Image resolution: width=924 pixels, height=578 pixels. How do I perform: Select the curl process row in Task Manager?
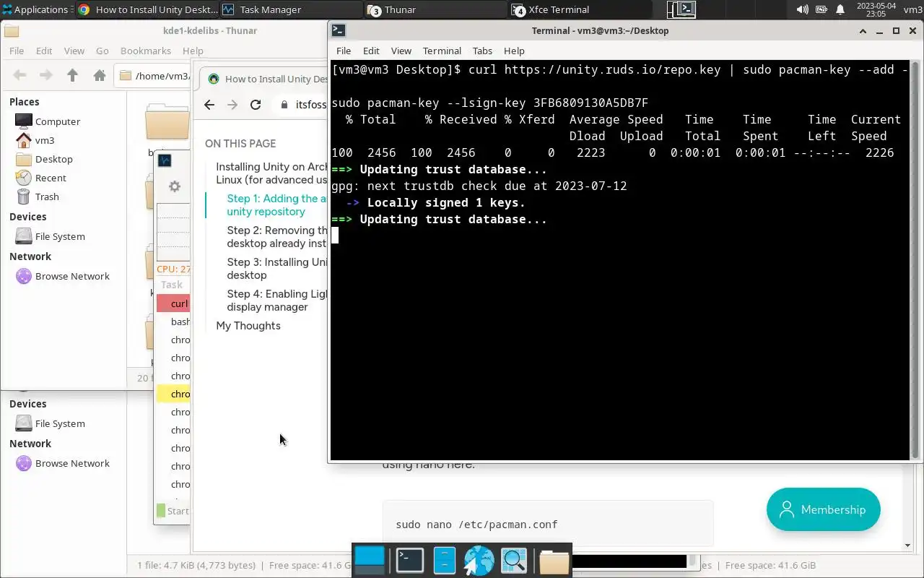[x=173, y=303]
